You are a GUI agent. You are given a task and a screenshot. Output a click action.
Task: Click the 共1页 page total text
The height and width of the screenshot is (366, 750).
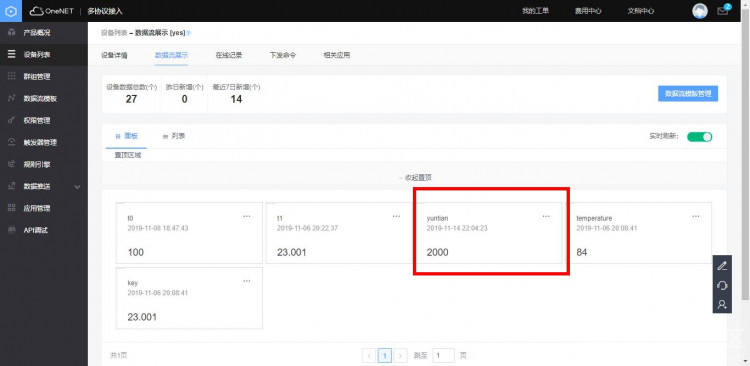coord(119,355)
